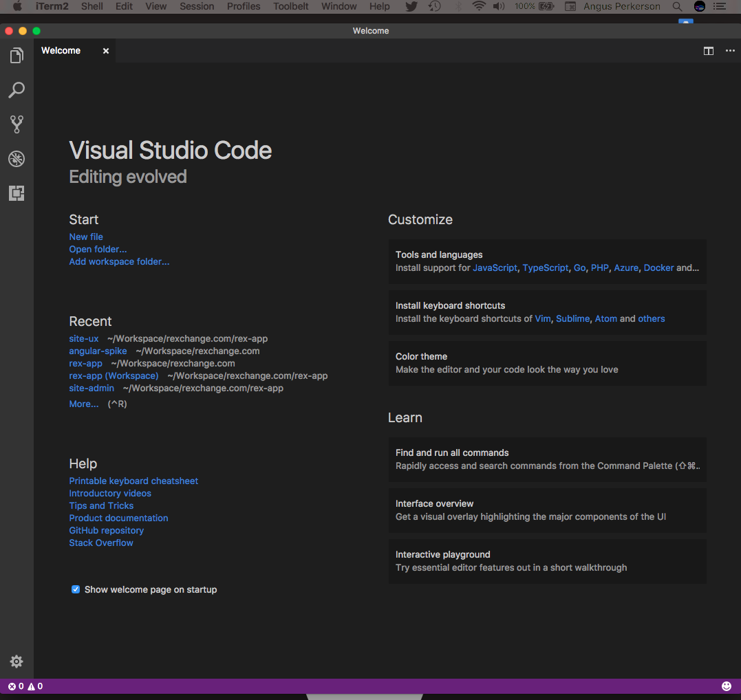
Task: Toggle "Show welcome page on startup"
Action: click(x=75, y=589)
